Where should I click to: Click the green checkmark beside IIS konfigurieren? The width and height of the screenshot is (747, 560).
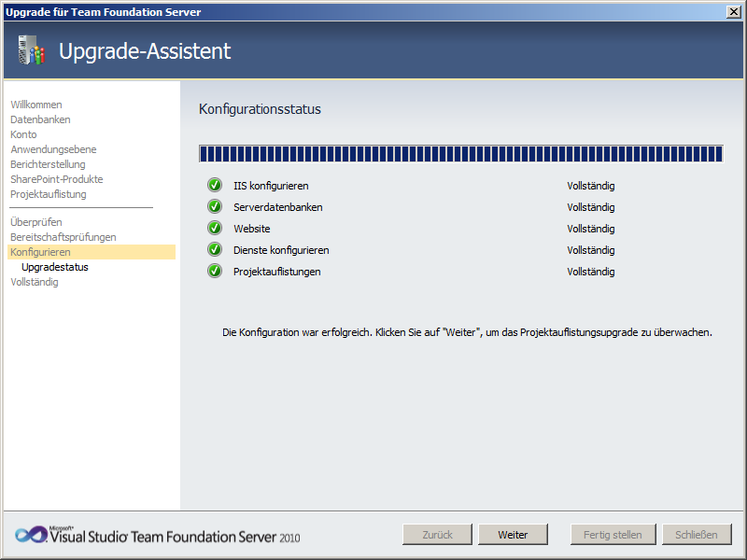coord(214,186)
